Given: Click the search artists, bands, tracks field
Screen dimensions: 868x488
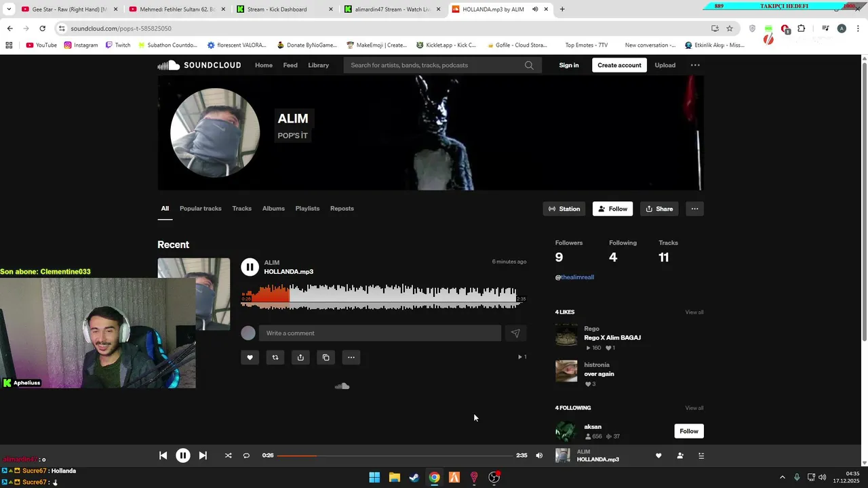Looking at the screenshot, I should pos(434,65).
